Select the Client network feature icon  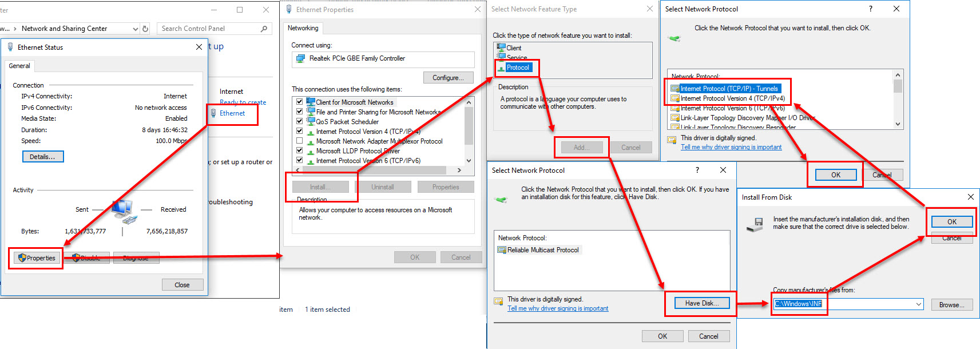coord(501,48)
